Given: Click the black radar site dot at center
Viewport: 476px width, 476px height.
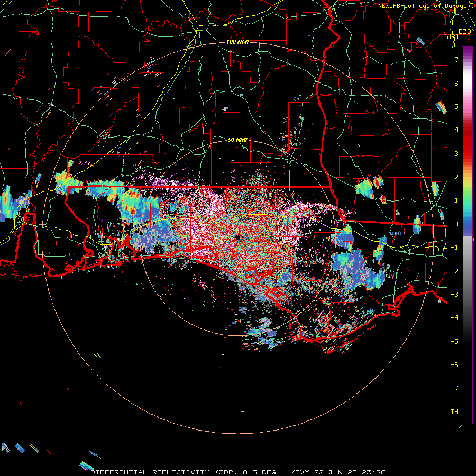Looking at the screenshot, I should [237, 237].
